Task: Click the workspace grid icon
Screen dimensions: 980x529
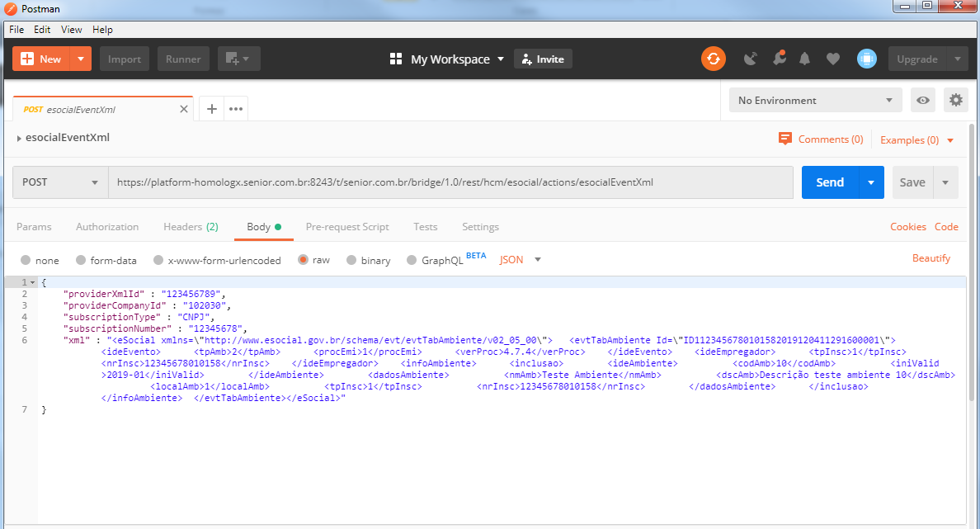Action: [396, 59]
